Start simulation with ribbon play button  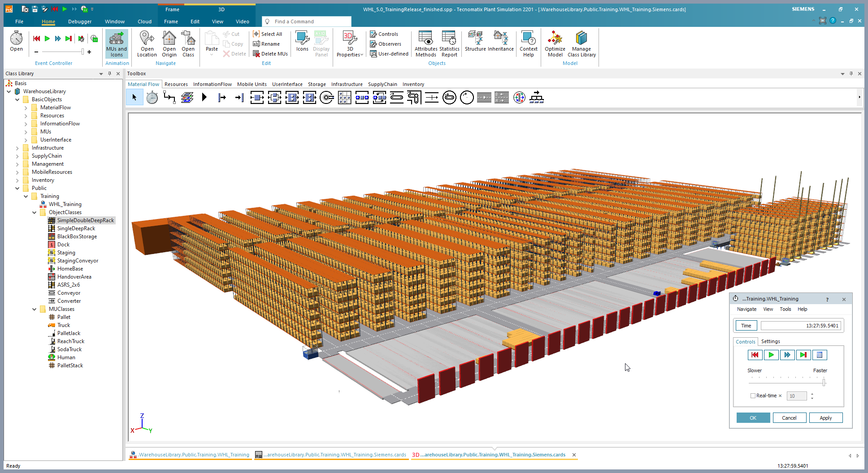tap(47, 39)
